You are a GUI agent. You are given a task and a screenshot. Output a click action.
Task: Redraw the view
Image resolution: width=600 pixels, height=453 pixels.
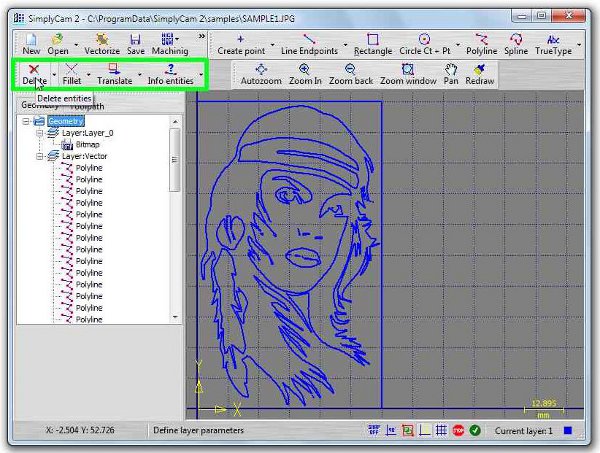(479, 75)
